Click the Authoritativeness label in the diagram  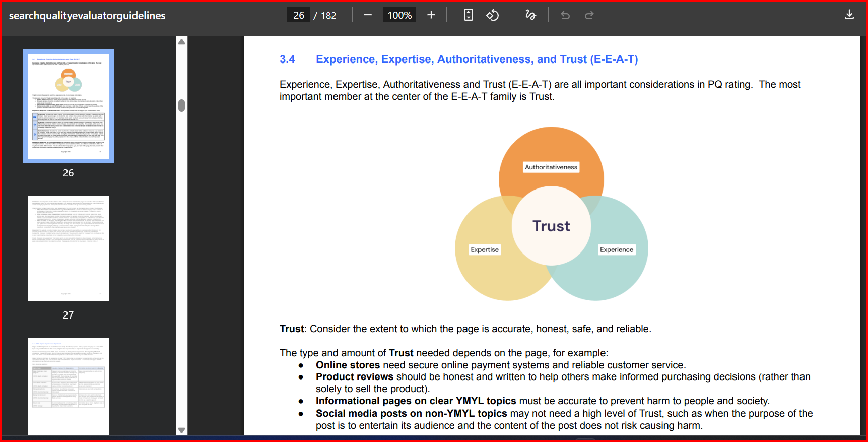551,167
